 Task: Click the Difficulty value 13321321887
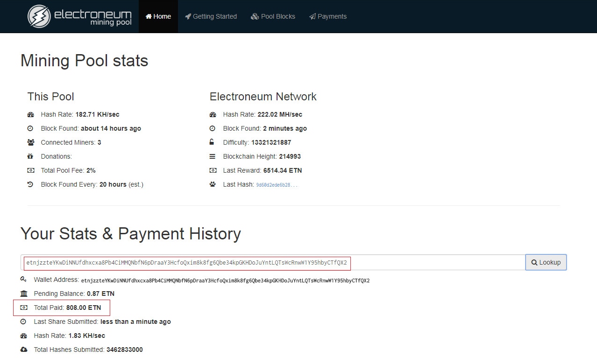click(x=271, y=142)
